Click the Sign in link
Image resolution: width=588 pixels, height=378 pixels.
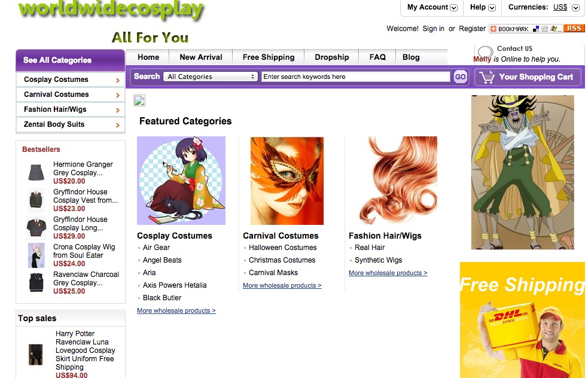click(433, 29)
